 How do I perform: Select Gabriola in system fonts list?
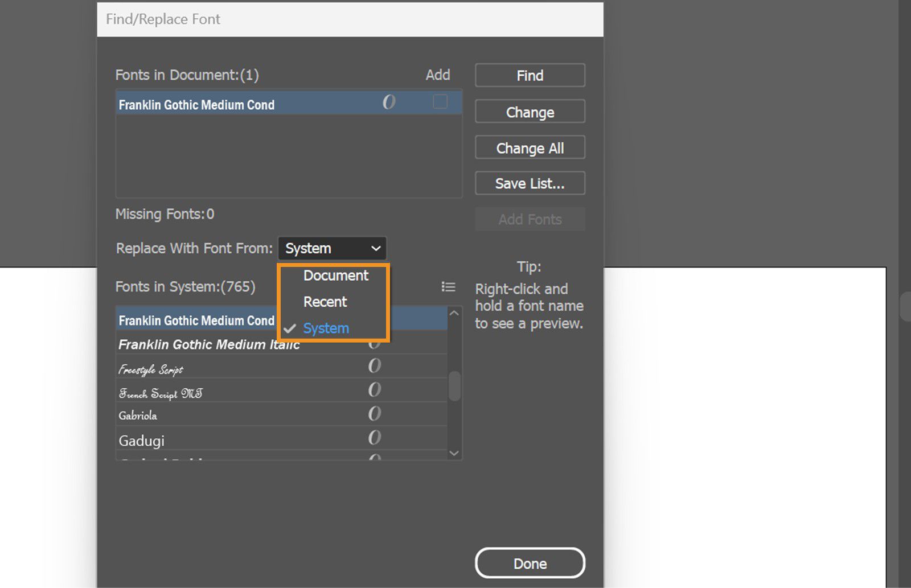tap(138, 416)
